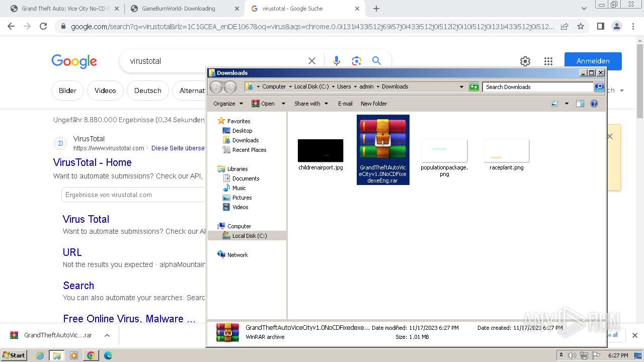
Task: Click Users segment in address path
Action: (x=344, y=86)
